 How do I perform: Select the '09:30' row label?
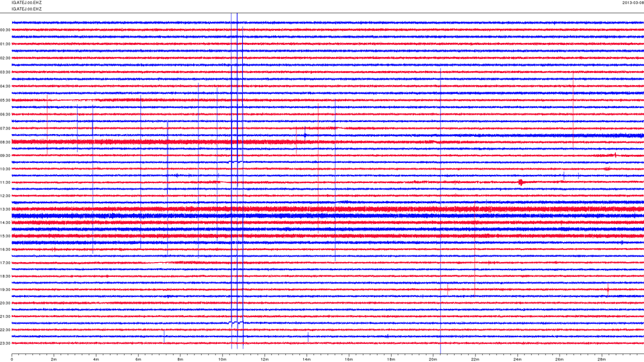pyautogui.click(x=5, y=156)
